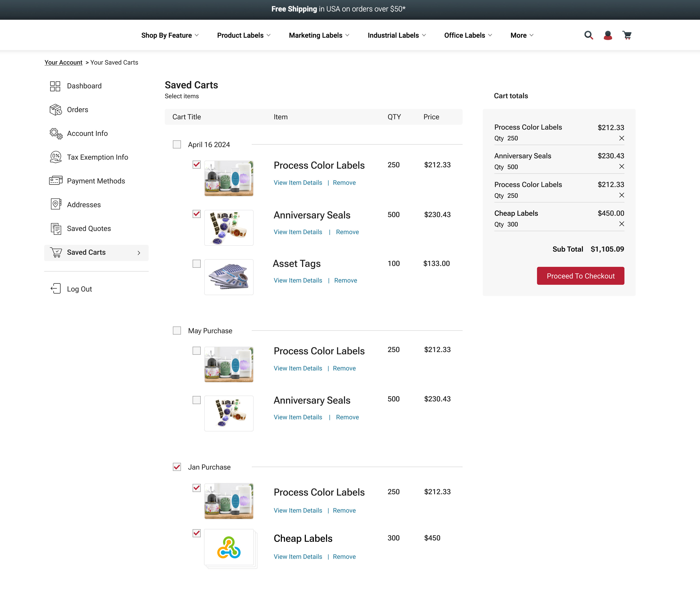Viewport: 700px width, 607px height.
Task: Open the user account icon
Action: point(608,35)
